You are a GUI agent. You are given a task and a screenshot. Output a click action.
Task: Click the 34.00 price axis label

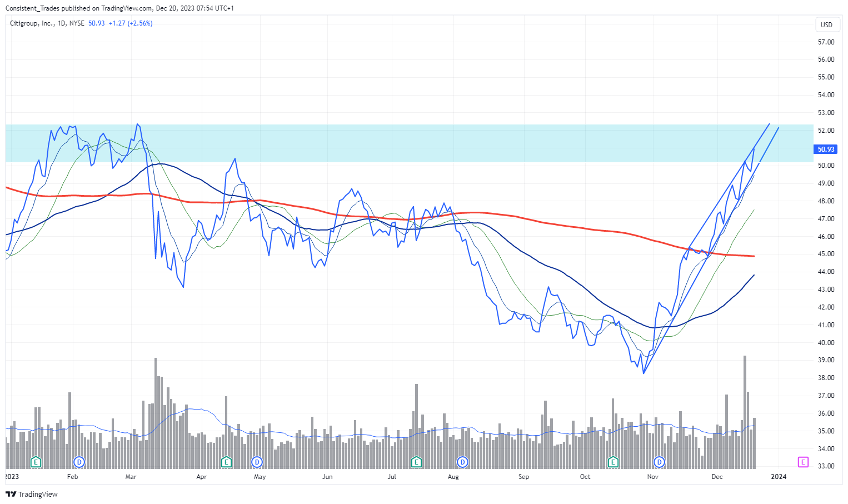click(x=826, y=449)
